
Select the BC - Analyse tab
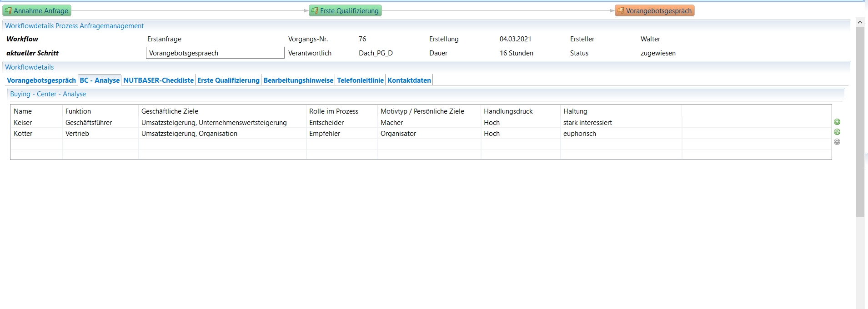[100, 80]
